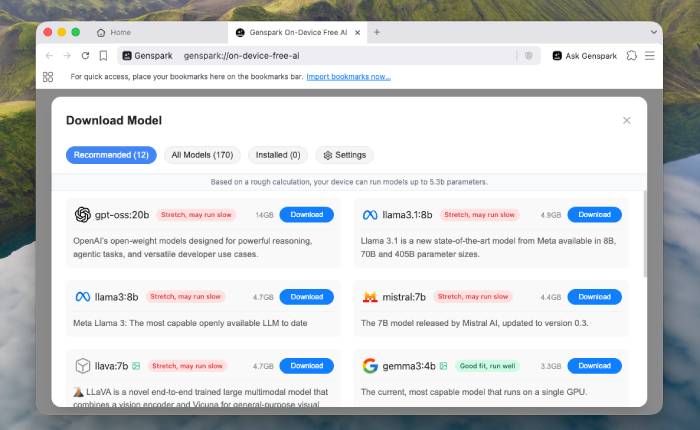Click Ask Genspark button
Viewport: 700px width, 430px height.
(584, 56)
